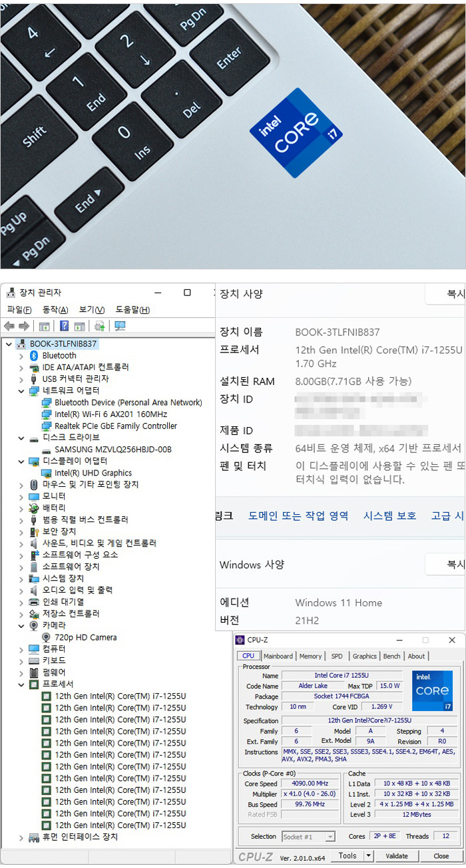Click the 장치 관리자 title bar icon
466x868 pixels.
10,293
